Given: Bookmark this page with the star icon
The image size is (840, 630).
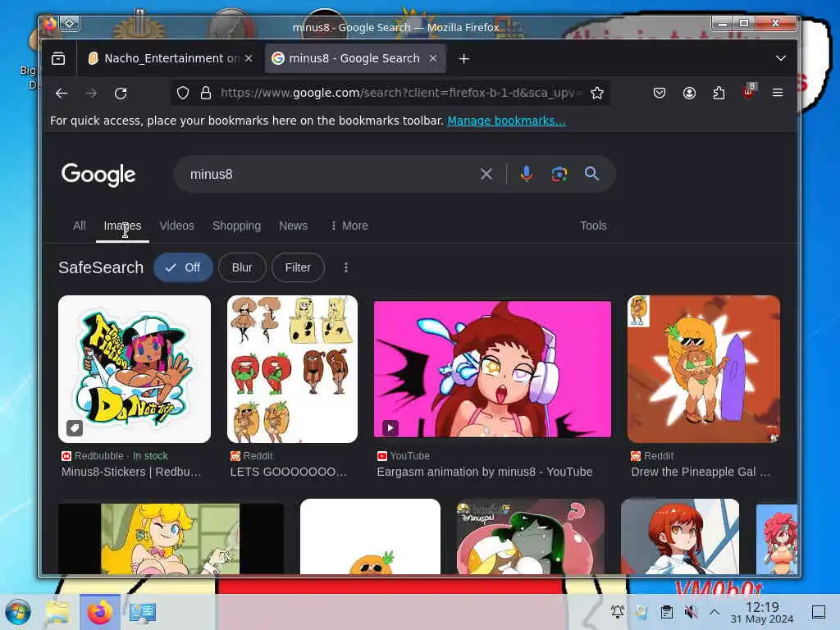Looking at the screenshot, I should (597, 94).
